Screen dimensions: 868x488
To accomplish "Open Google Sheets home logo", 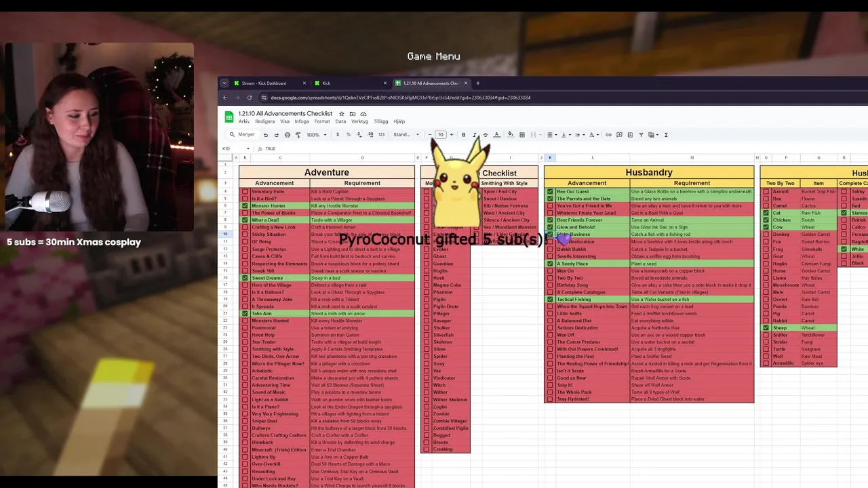I will [x=229, y=117].
